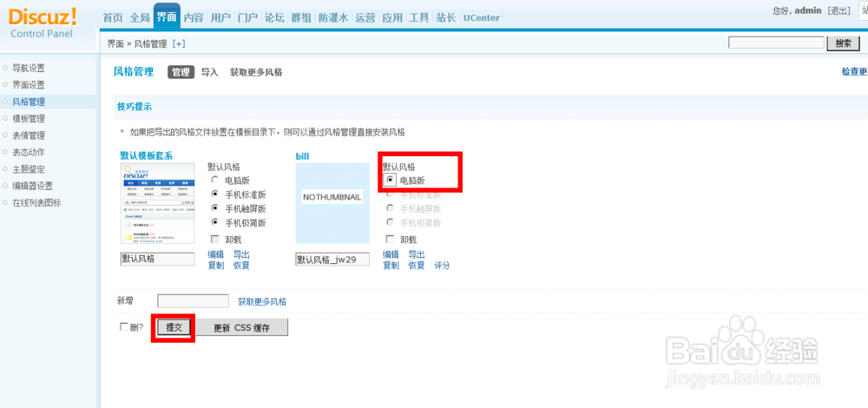
Task: Click the 新增 new style name field
Action: click(x=194, y=301)
